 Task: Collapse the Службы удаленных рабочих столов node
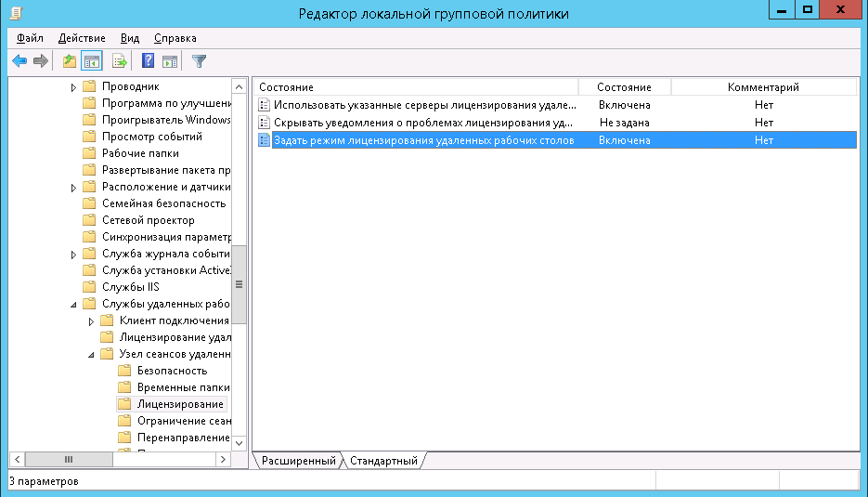click(x=74, y=304)
